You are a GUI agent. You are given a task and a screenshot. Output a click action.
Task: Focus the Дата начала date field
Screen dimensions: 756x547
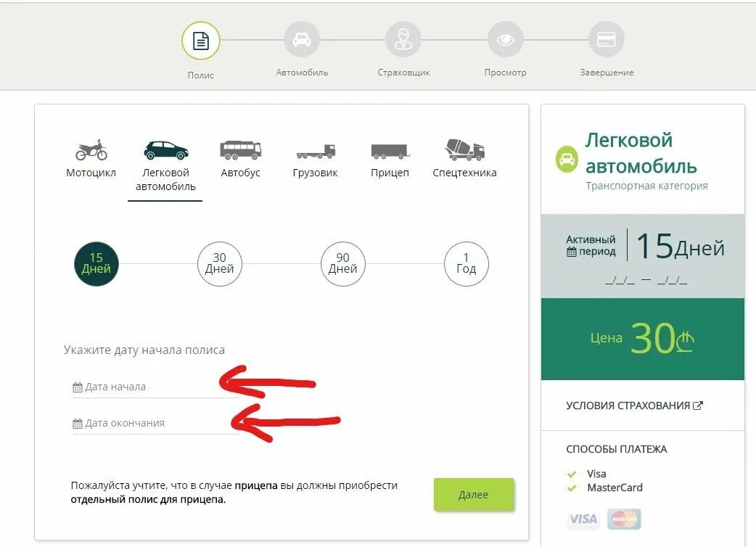tap(156, 387)
